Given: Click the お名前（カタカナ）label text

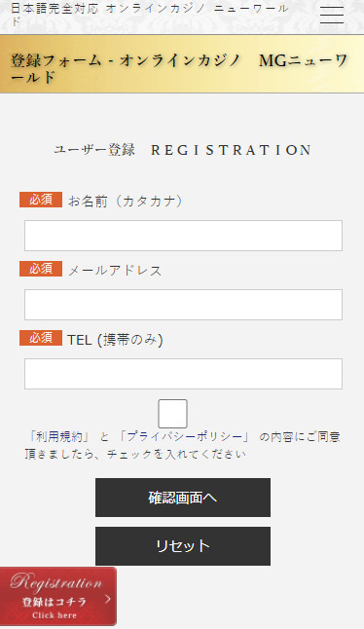Looking at the screenshot, I should click(x=126, y=201).
